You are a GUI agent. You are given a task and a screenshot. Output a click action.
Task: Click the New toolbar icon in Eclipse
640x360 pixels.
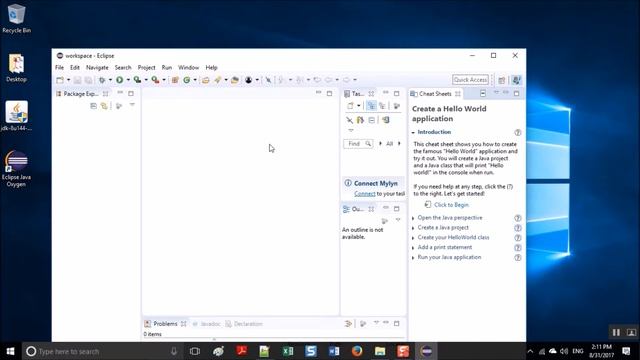point(60,80)
